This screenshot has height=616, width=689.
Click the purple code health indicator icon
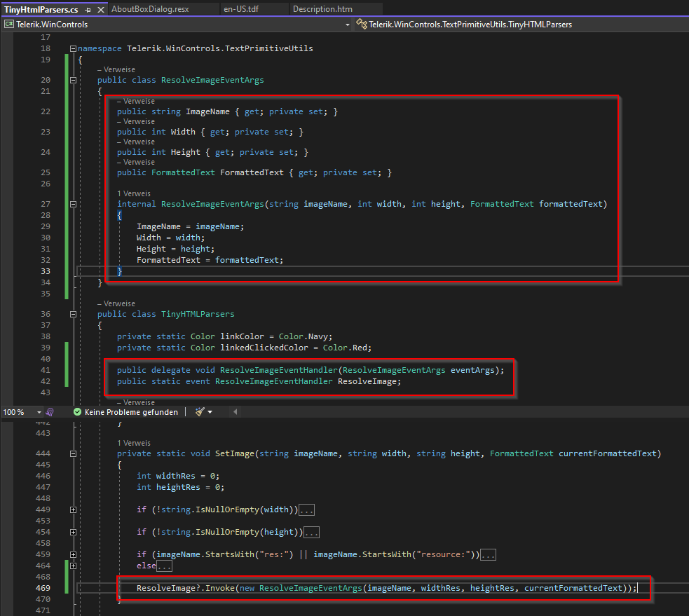(51, 412)
